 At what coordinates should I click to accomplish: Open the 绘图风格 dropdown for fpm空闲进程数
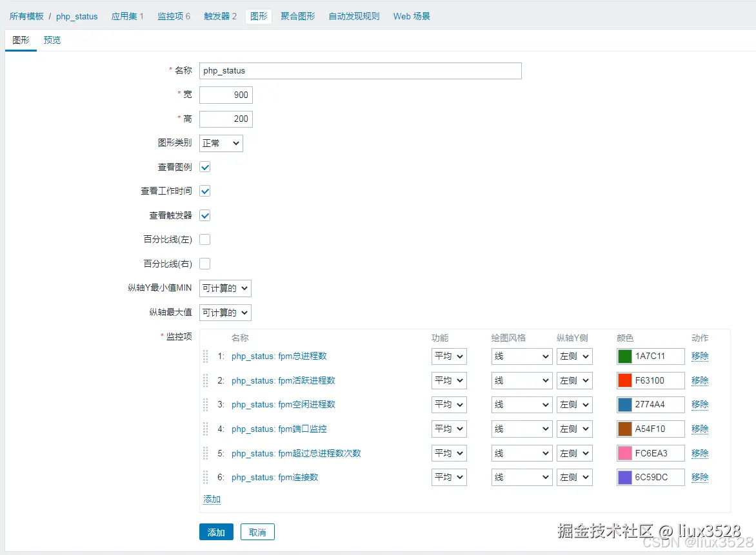521,404
